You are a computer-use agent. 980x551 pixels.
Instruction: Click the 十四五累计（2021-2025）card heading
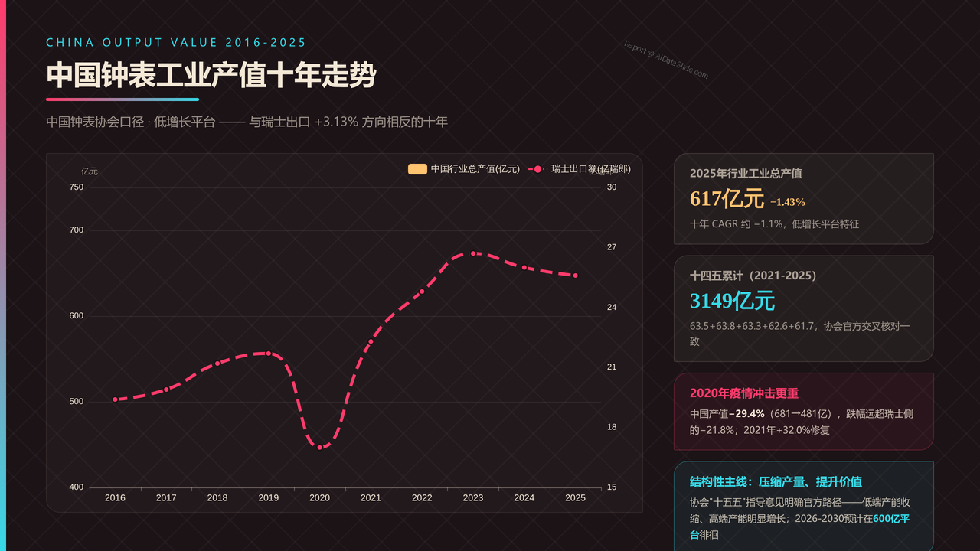[753, 275]
